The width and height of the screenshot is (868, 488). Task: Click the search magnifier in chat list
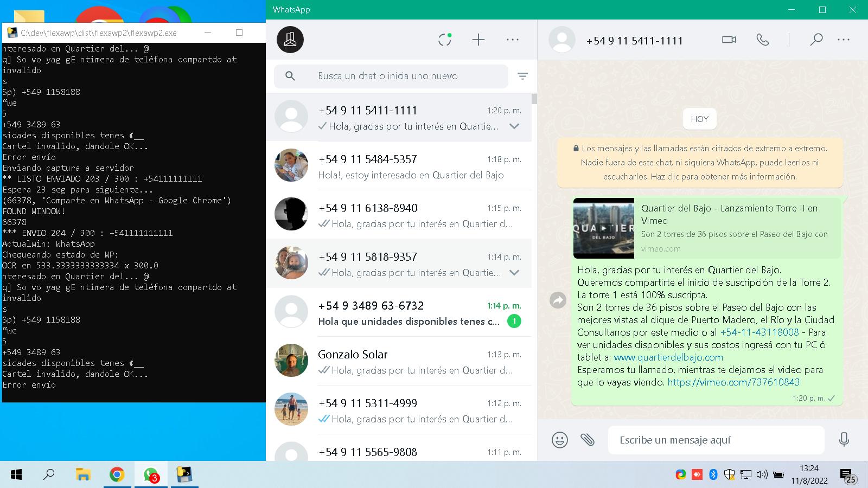(x=290, y=76)
